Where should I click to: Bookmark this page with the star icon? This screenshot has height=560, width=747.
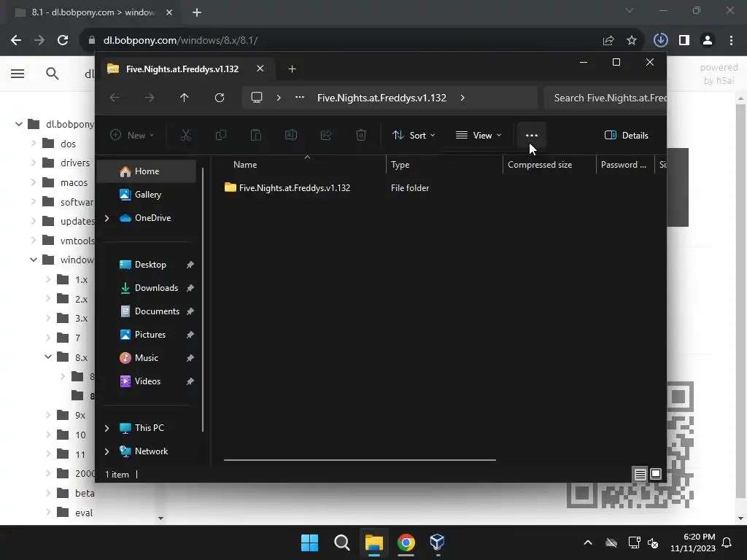click(x=632, y=41)
